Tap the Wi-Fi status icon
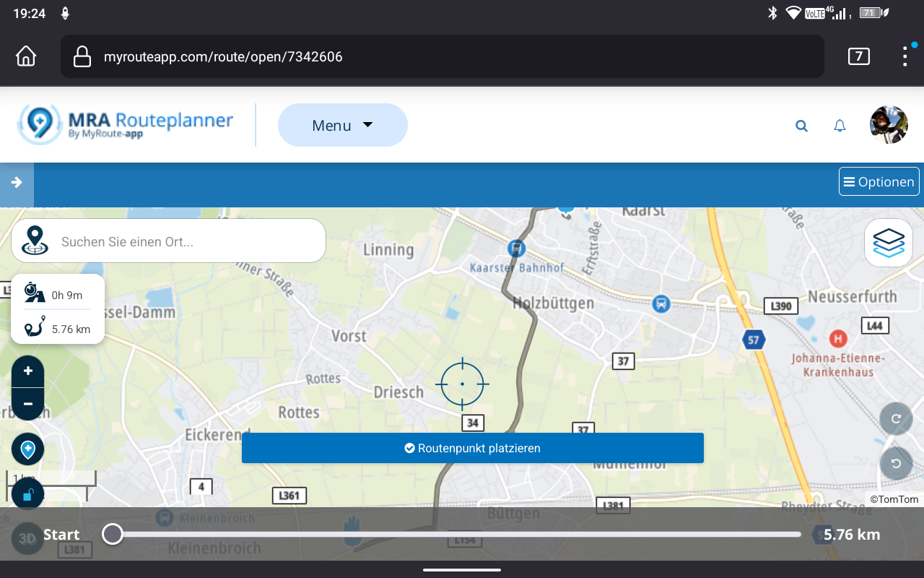924x578 pixels. coord(793,13)
